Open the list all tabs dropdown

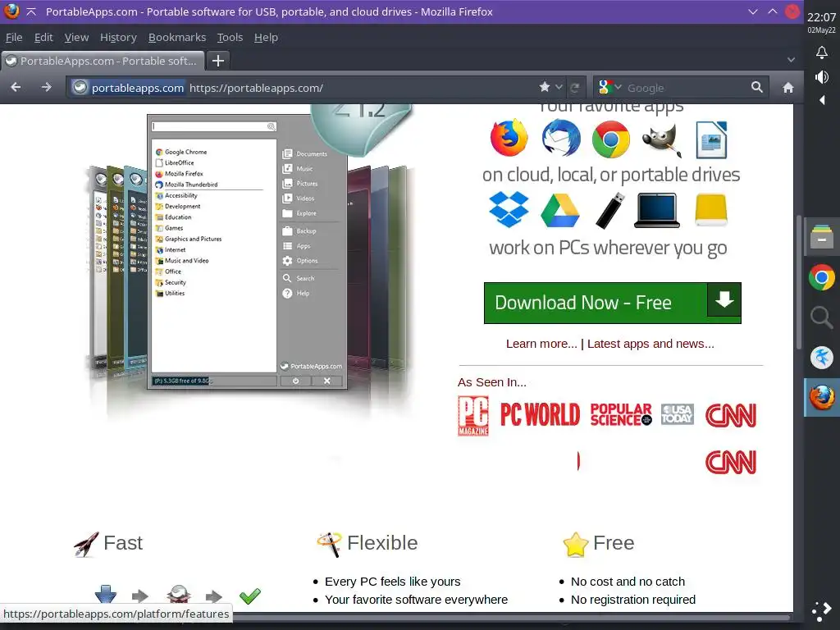[791, 60]
